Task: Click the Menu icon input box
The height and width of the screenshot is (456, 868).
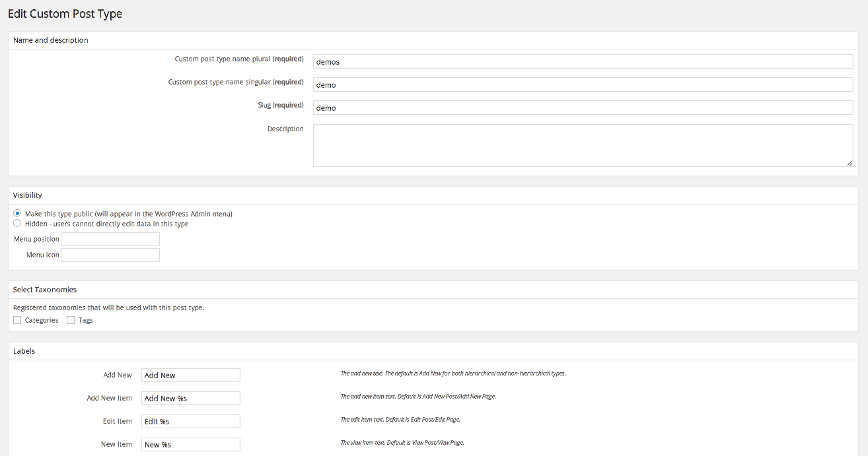Action: click(110, 255)
